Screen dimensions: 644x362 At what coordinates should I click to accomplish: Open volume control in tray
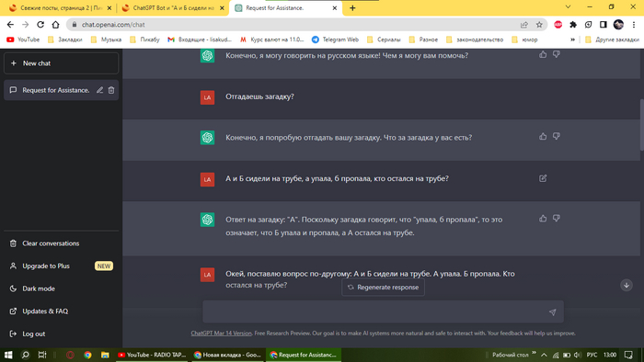pos(578,355)
